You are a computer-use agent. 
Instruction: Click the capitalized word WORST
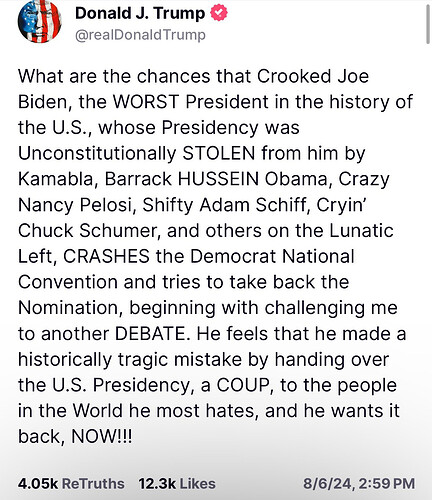(x=146, y=102)
